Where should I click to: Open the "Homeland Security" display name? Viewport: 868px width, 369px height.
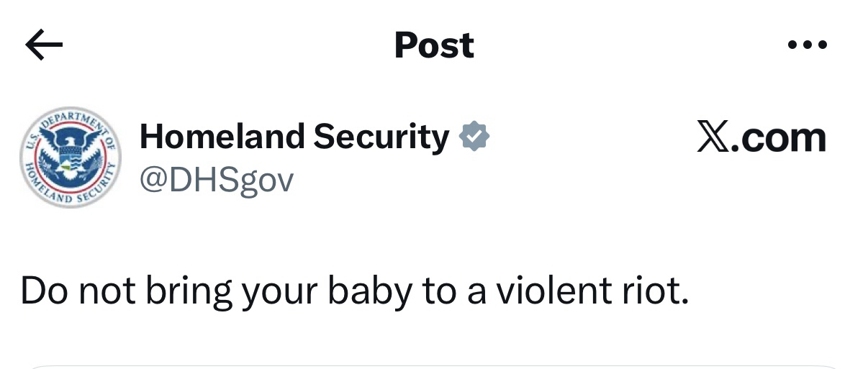[x=294, y=136]
